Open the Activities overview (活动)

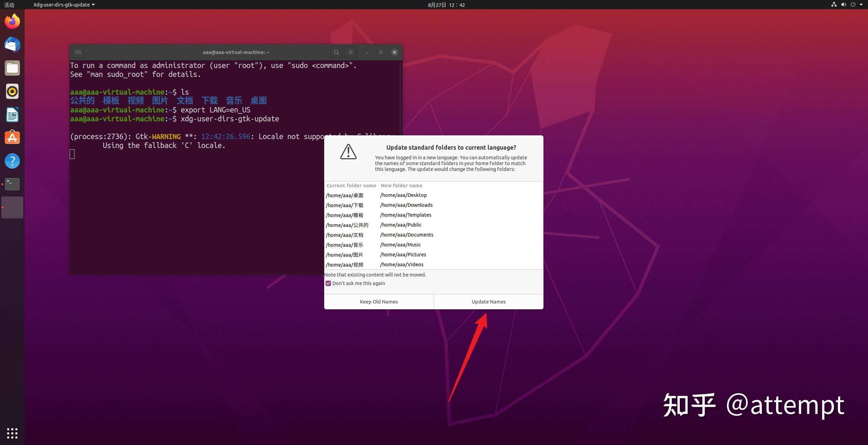coord(9,5)
